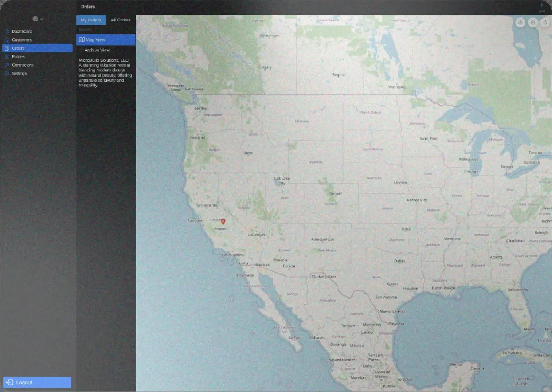Click the Seattle label on the map
Image resolution: width=552 pixels, height=392 pixels.
(200, 109)
